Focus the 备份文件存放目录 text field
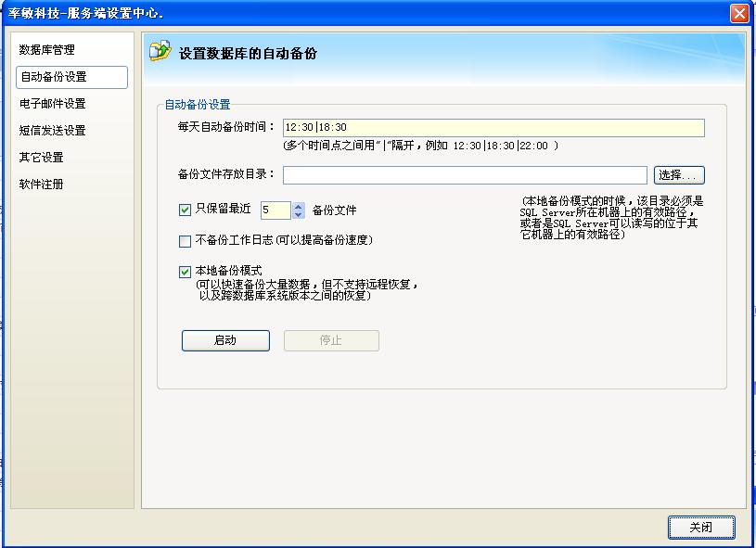Screen dimensions: 756x548 coord(465,175)
